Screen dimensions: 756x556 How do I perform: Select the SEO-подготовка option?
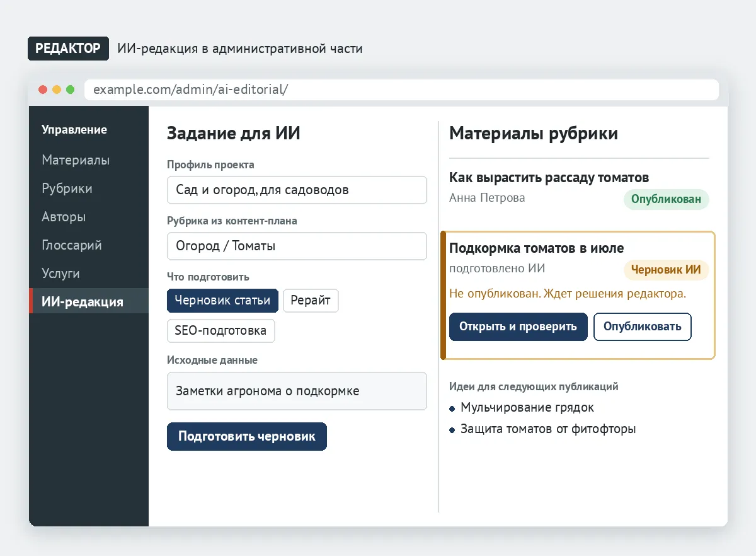[x=221, y=330]
